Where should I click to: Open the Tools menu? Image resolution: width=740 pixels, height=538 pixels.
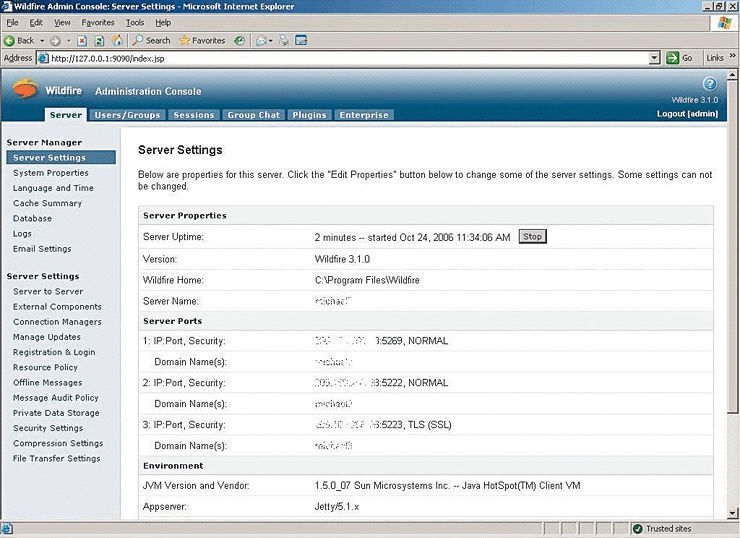(135, 22)
